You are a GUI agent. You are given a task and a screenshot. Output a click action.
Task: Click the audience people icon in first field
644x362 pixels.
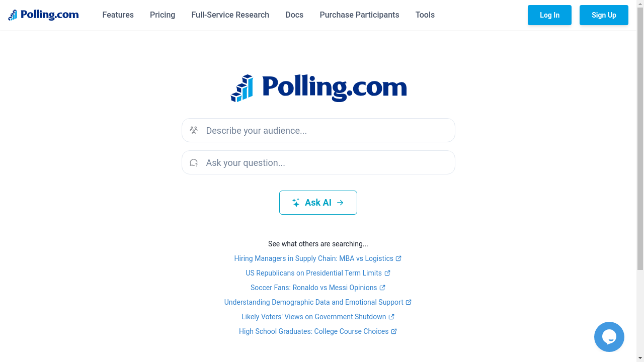point(194,130)
